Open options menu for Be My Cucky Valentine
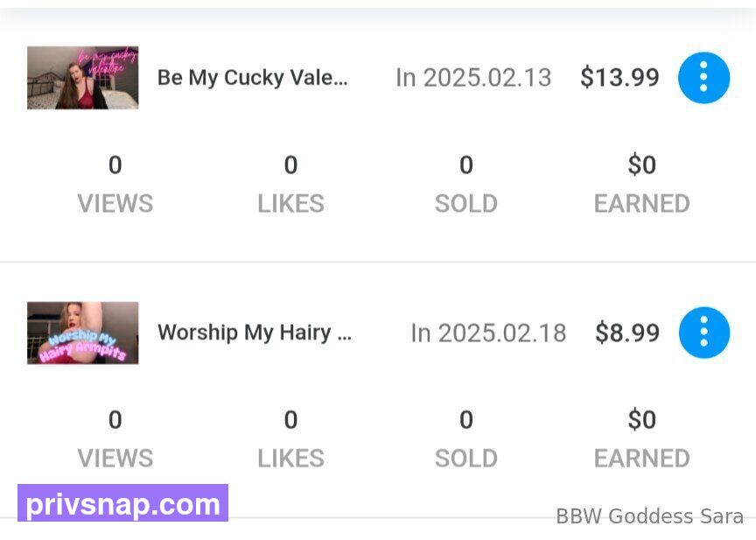 703,78
